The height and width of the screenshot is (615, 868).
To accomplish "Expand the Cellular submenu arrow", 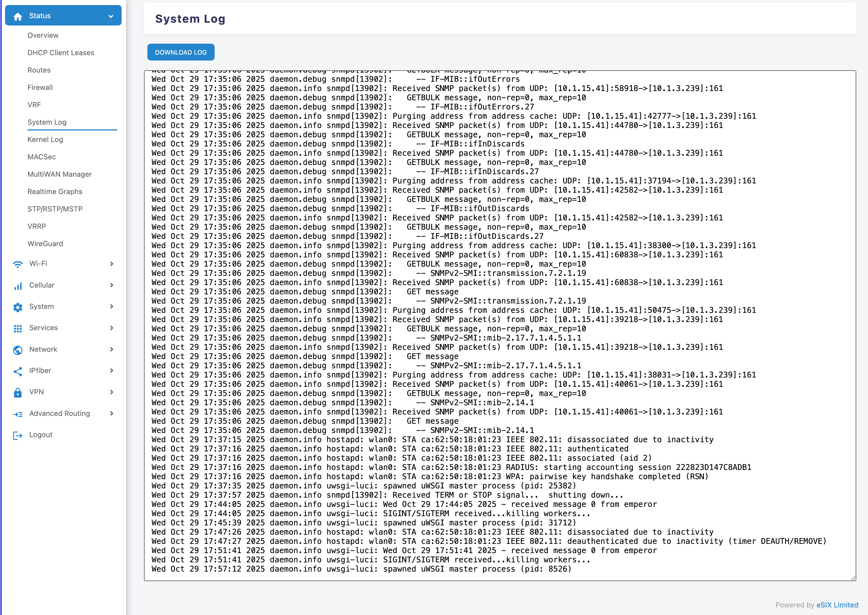I will 112,285.
